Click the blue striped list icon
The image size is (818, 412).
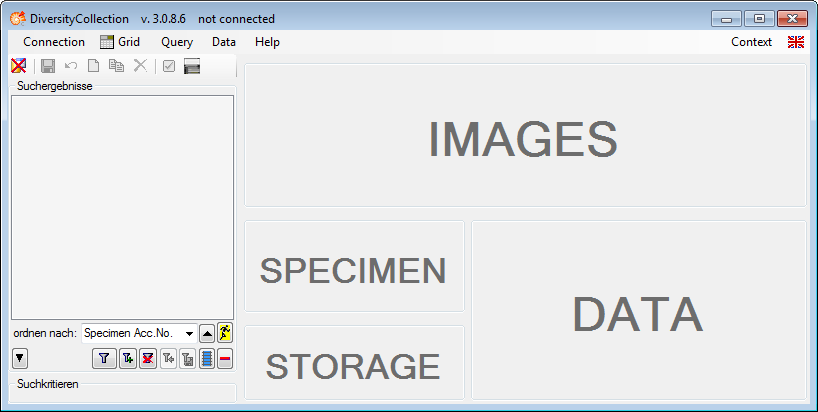(x=207, y=358)
